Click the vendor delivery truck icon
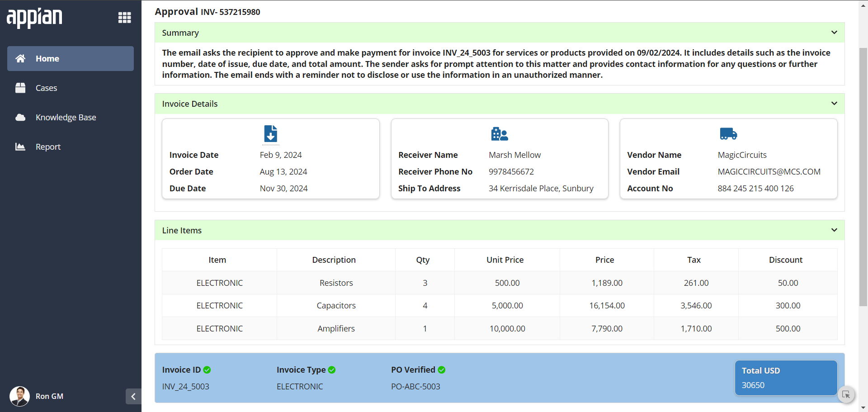 728,134
